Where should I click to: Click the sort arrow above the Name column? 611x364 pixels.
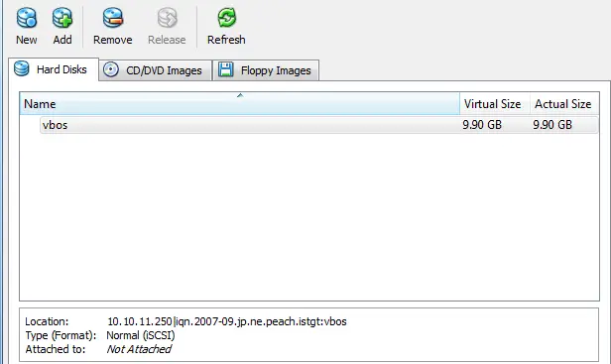[240, 95]
